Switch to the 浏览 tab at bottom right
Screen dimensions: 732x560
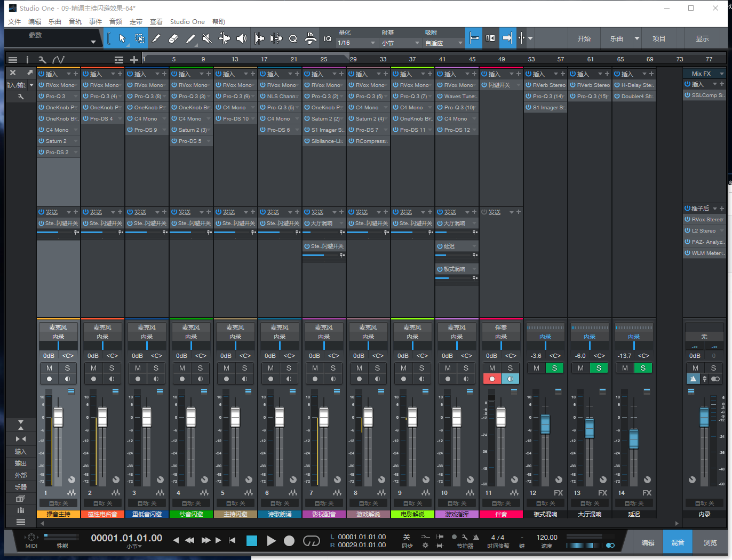coord(711,542)
